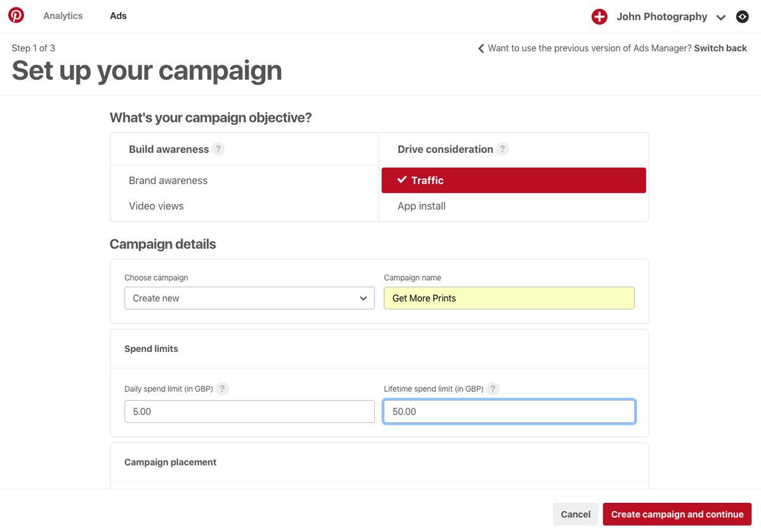
Task: Expand the John Photography account dropdown
Action: (721, 17)
